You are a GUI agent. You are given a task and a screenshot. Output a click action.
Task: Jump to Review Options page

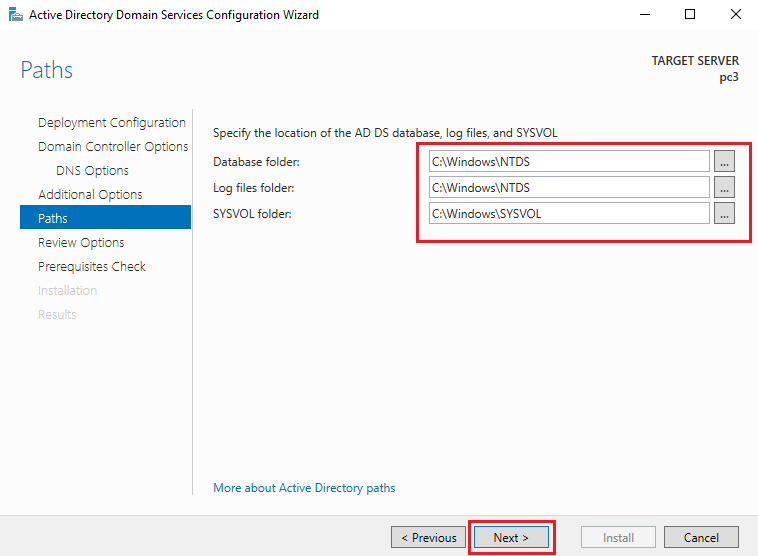pyautogui.click(x=81, y=243)
